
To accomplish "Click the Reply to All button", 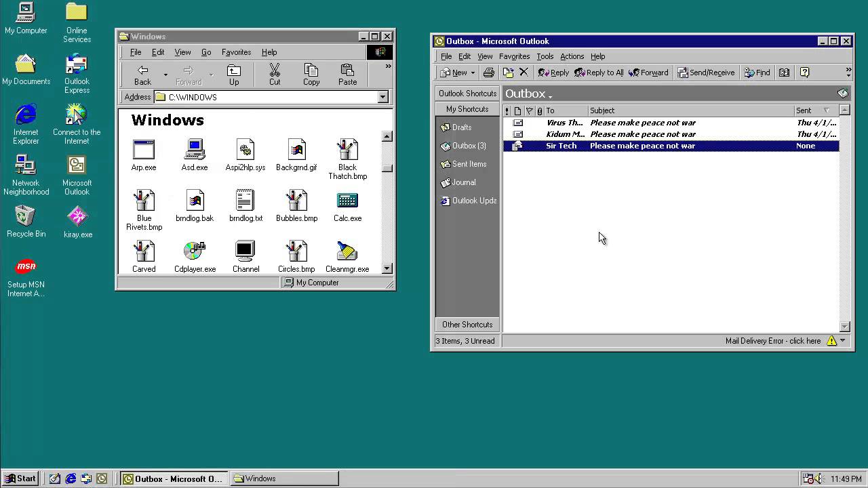I will [x=599, y=73].
